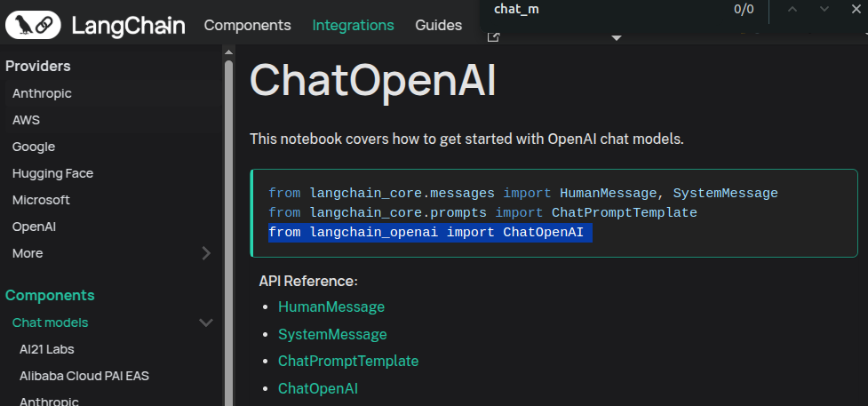
Task: Open the Integrations nav menu
Action: tap(354, 26)
